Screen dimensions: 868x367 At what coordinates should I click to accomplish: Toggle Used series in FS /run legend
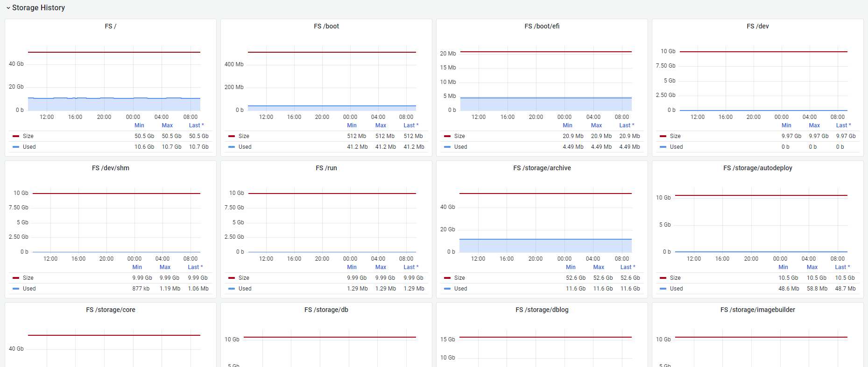[245, 289]
